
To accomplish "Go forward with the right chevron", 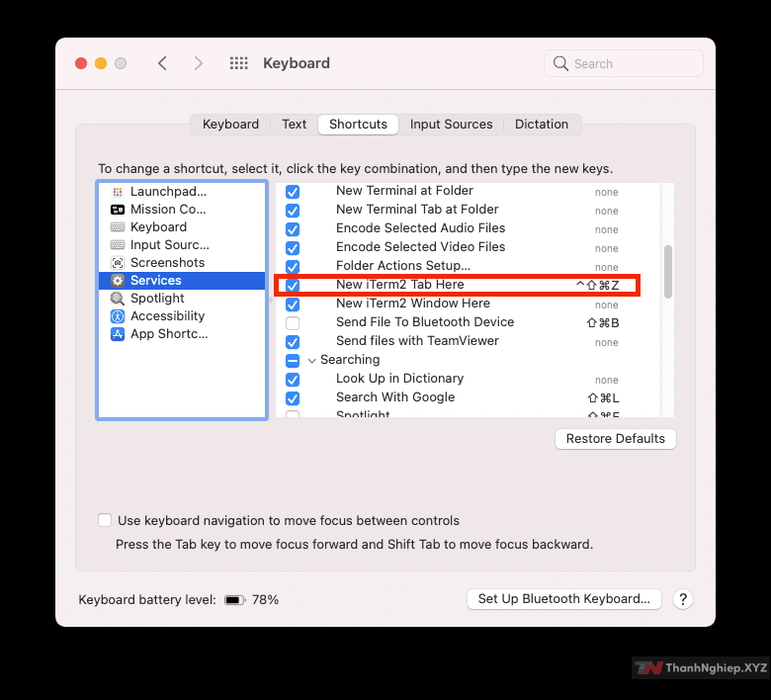I will pos(198,63).
